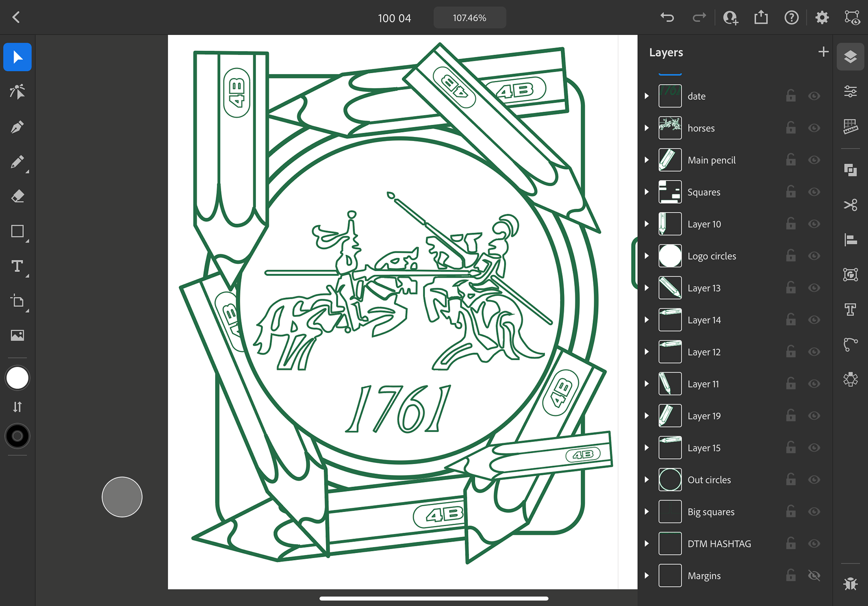The image size is (868, 606).
Task: Expand the Main pencil layer
Action: pos(647,160)
